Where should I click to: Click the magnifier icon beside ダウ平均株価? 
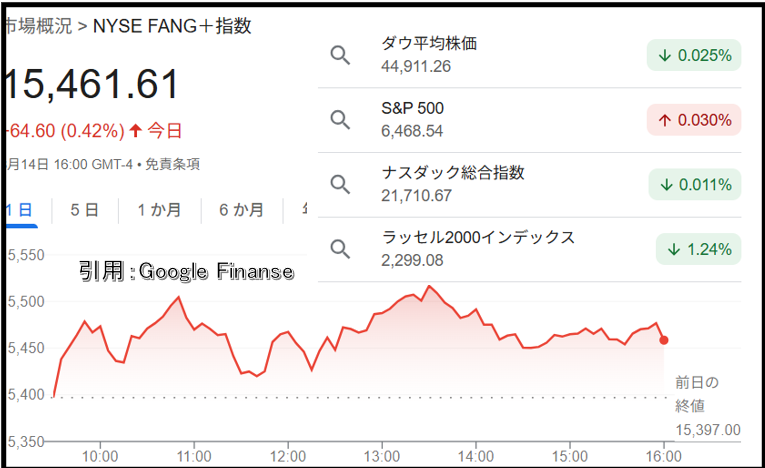pos(340,55)
